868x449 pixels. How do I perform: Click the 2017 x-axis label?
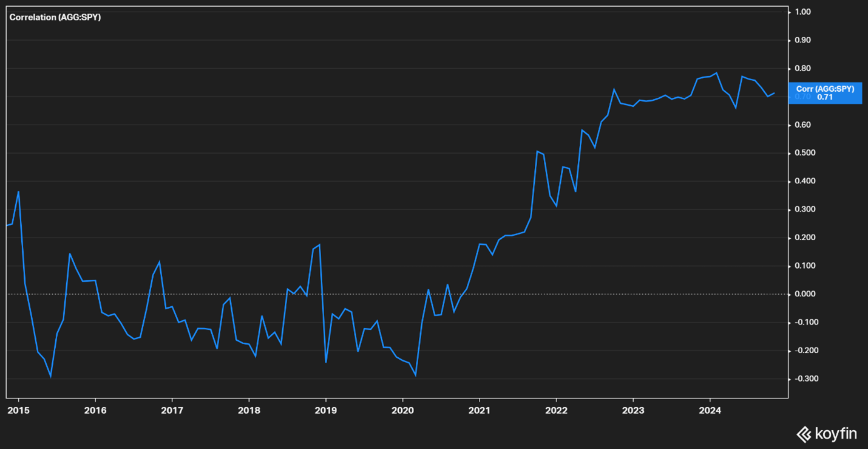tap(172, 410)
